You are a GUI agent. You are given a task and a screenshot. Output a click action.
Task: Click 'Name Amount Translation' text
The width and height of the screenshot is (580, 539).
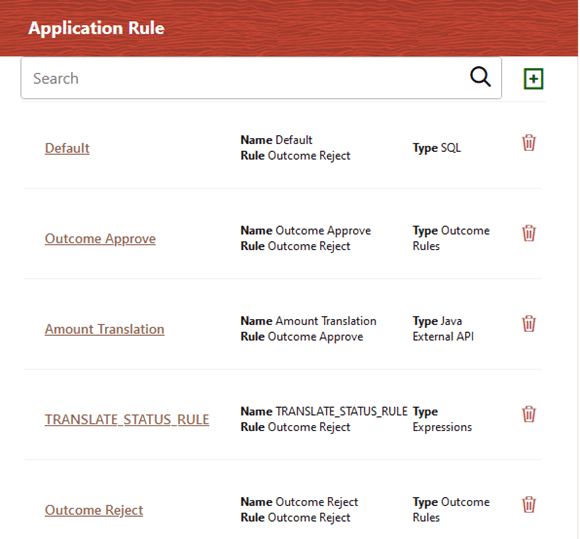pos(308,321)
